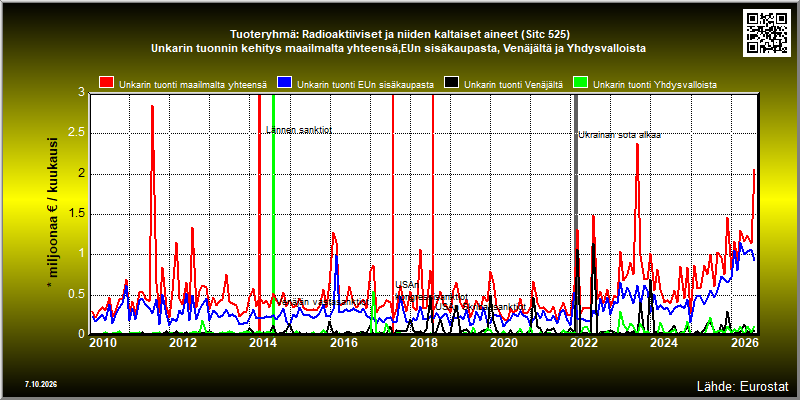Image resolution: width=800 pixels, height=400 pixels.
Task: Select legend label Unkarin tuonti Yhdysvalloista
Action: click(655, 85)
